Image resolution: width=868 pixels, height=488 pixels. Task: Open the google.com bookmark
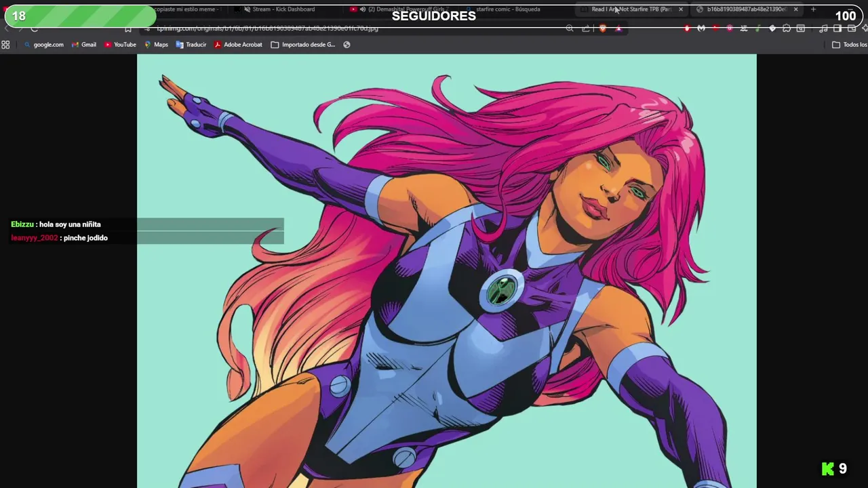tap(43, 45)
